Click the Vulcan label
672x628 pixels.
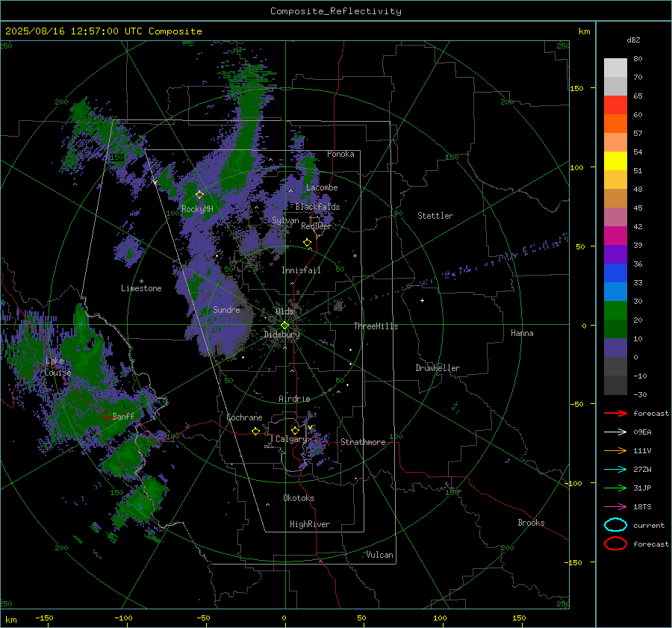pos(380,555)
